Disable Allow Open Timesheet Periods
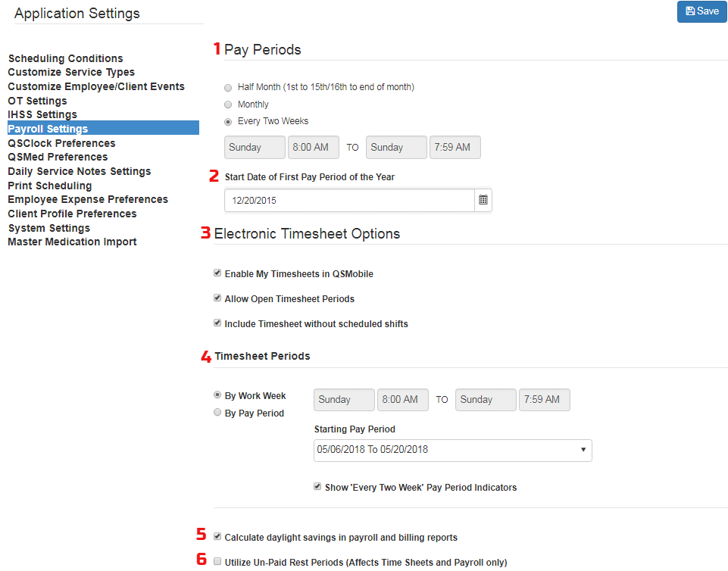Screen dimensions: 728x571 click(217, 298)
